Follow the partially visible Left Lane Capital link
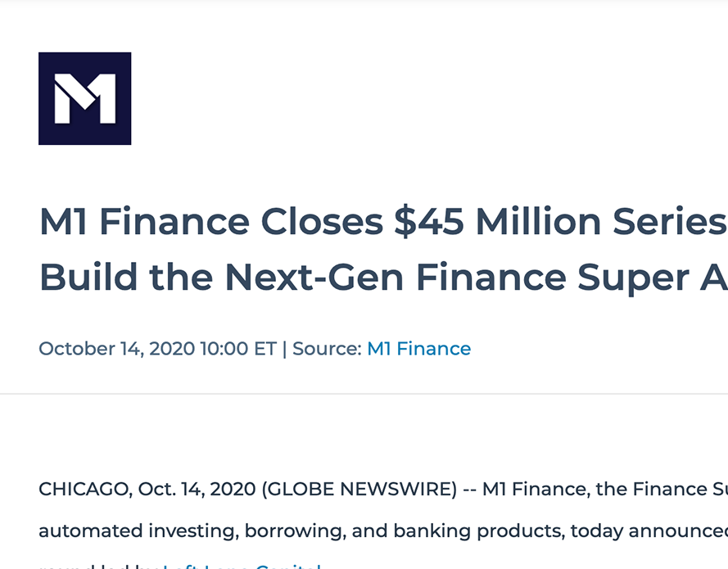The width and height of the screenshot is (728, 569). pyautogui.click(x=242, y=566)
